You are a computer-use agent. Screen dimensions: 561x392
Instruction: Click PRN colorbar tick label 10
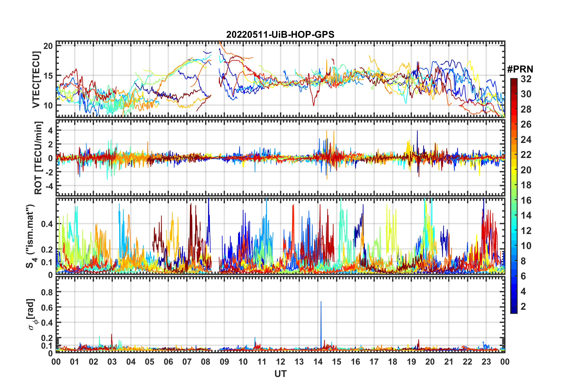tap(526, 246)
